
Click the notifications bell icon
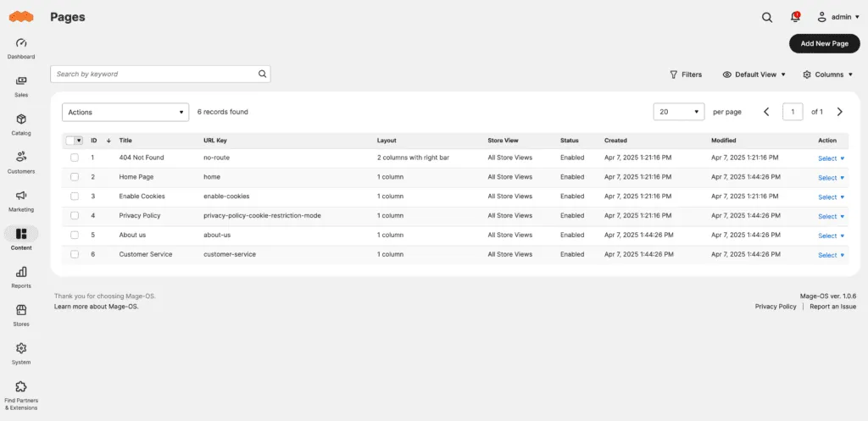(794, 17)
